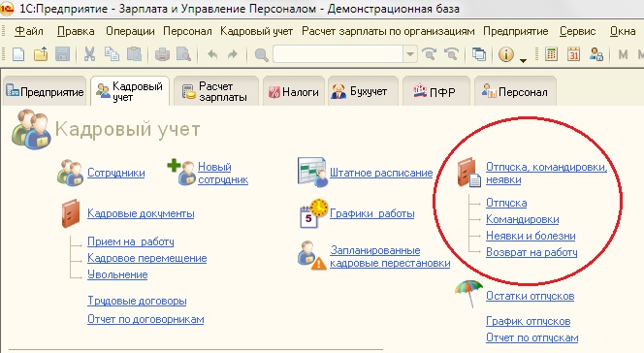The height and width of the screenshot is (353, 644).
Task: Open the Окна menu
Action: [623, 31]
